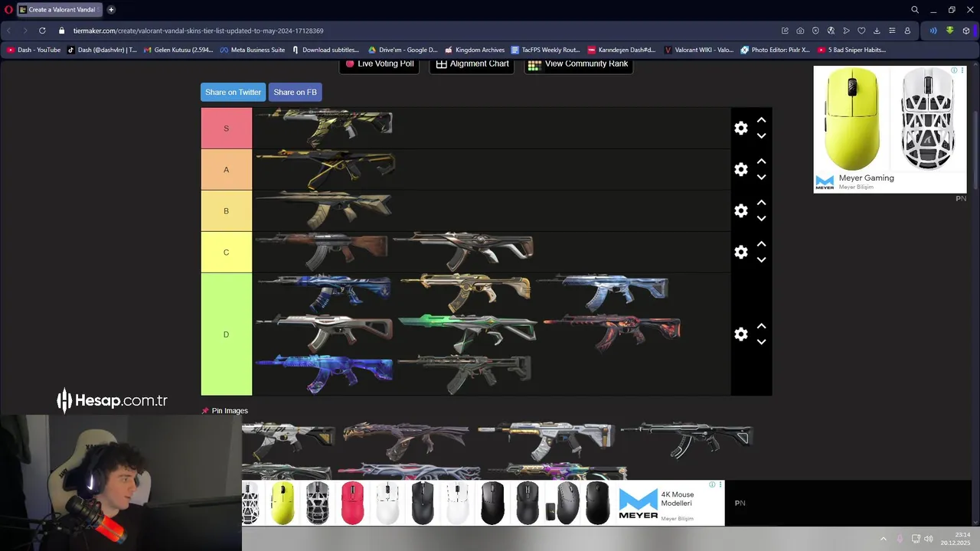Move S tier row down arrow
980x551 pixels.
click(x=761, y=135)
